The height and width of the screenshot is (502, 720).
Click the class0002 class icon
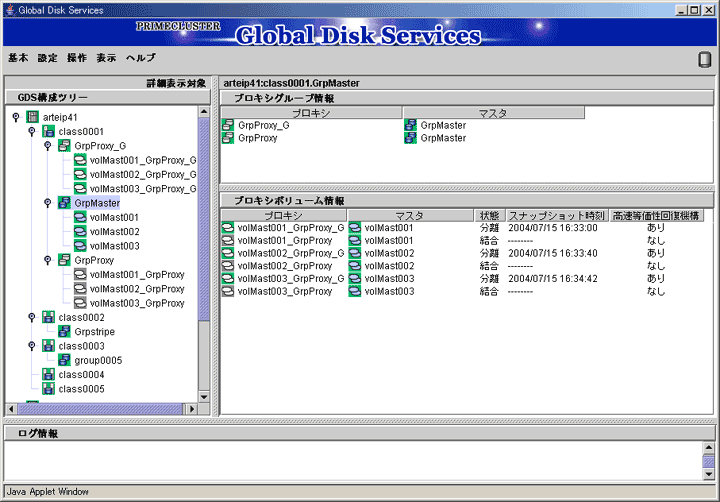(48, 317)
